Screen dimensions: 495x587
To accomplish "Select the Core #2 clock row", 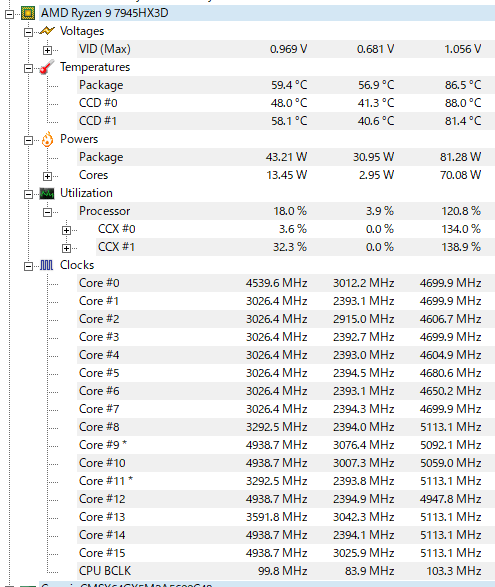I will 286,319.
